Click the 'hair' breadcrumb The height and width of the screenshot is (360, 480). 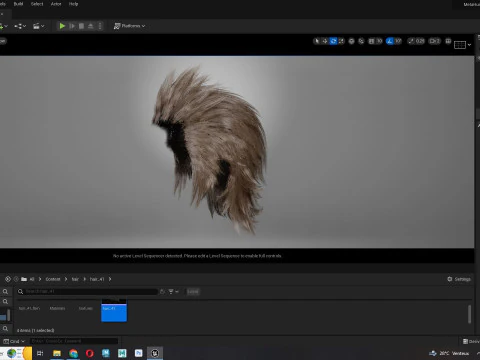(75, 279)
